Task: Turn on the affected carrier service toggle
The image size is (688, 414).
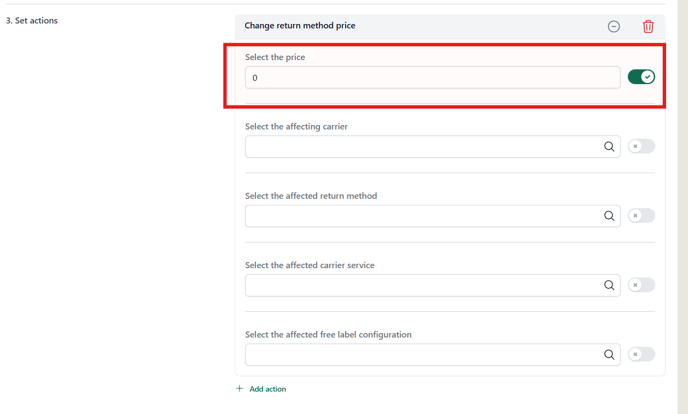Action: [641, 285]
